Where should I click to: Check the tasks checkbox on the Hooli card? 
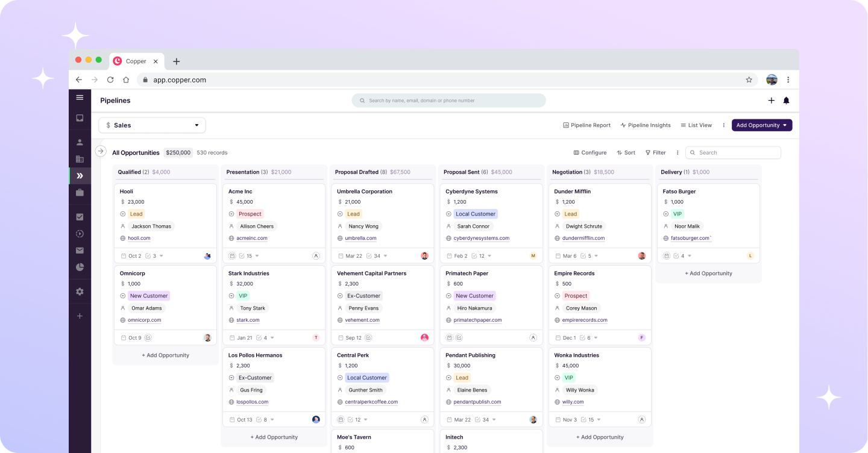tap(147, 255)
